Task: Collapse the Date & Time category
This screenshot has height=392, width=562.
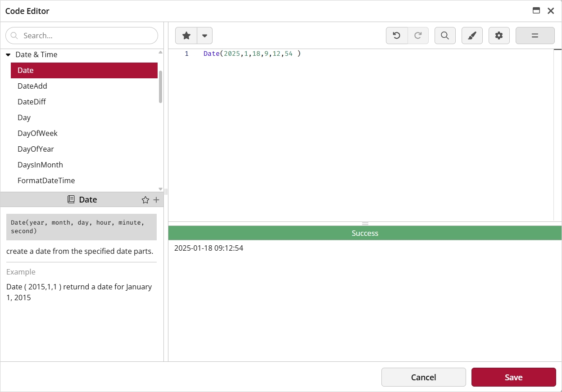Action: pos(8,54)
